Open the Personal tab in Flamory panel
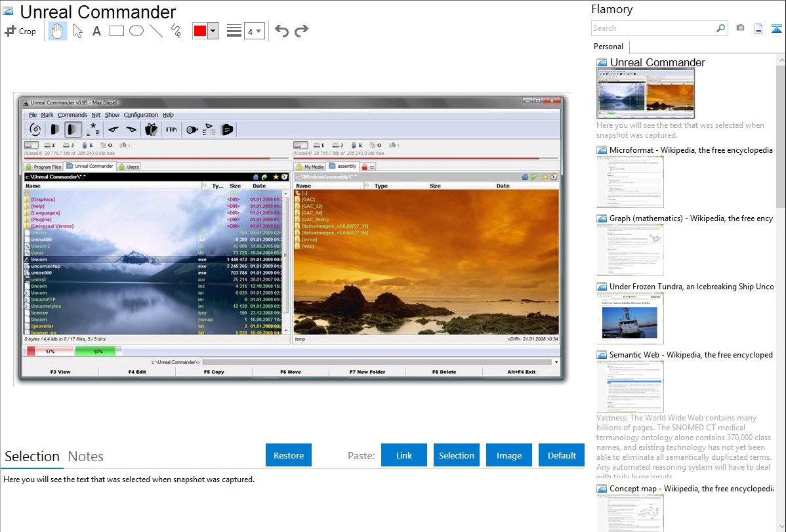 (x=608, y=47)
